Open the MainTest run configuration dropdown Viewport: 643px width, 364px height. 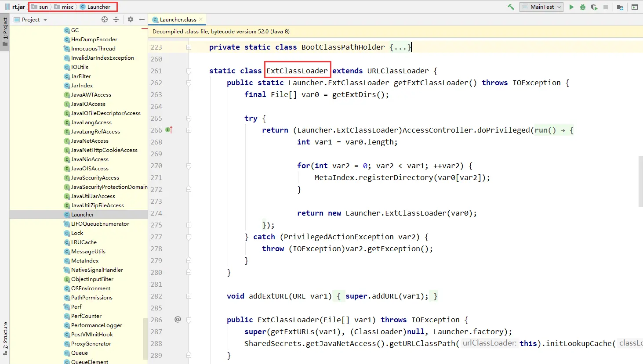pos(541,7)
